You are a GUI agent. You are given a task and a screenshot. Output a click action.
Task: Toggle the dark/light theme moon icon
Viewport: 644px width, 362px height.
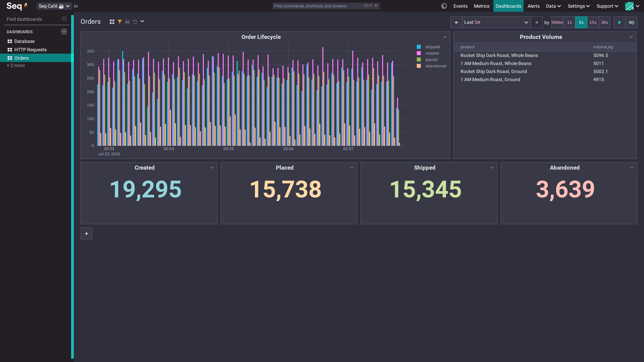tap(444, 6)
